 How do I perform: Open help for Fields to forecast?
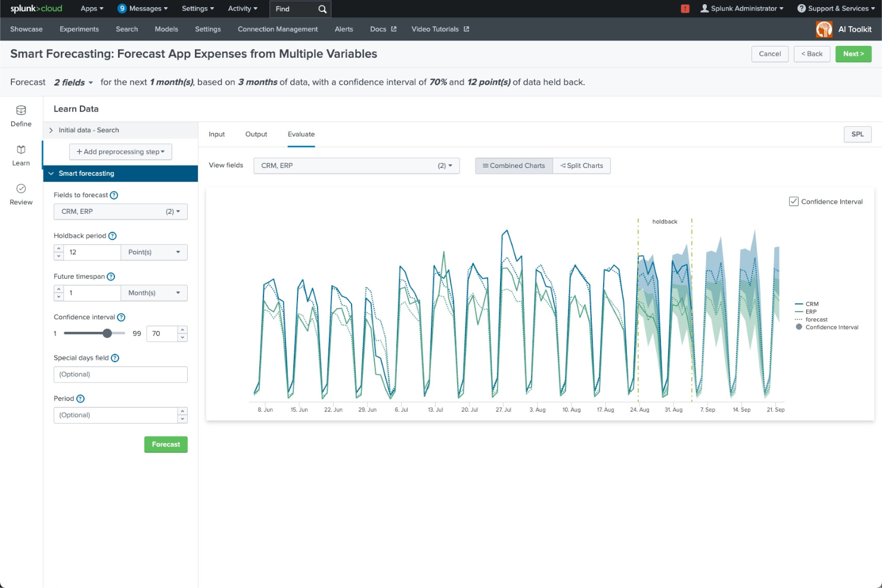tap(114, 195)
